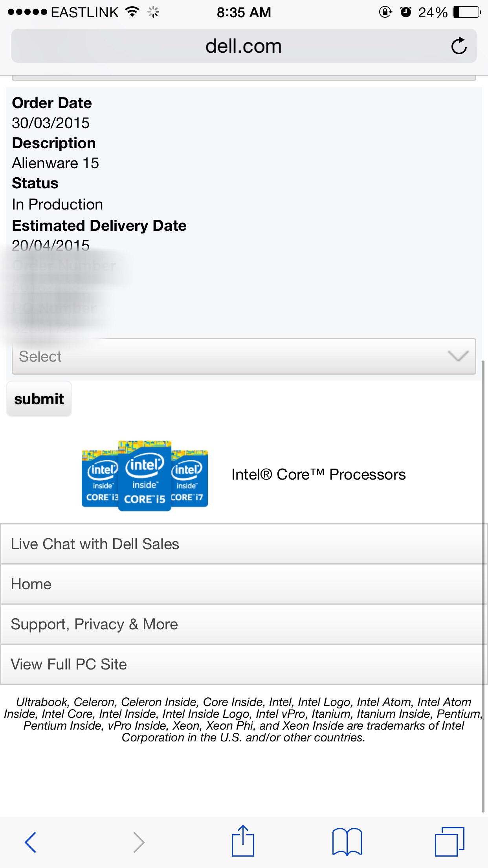Viewport: 488px width, 868px height.
Task: Tap the Intel Core i3 badge
Action: click(x=100, y=478)
